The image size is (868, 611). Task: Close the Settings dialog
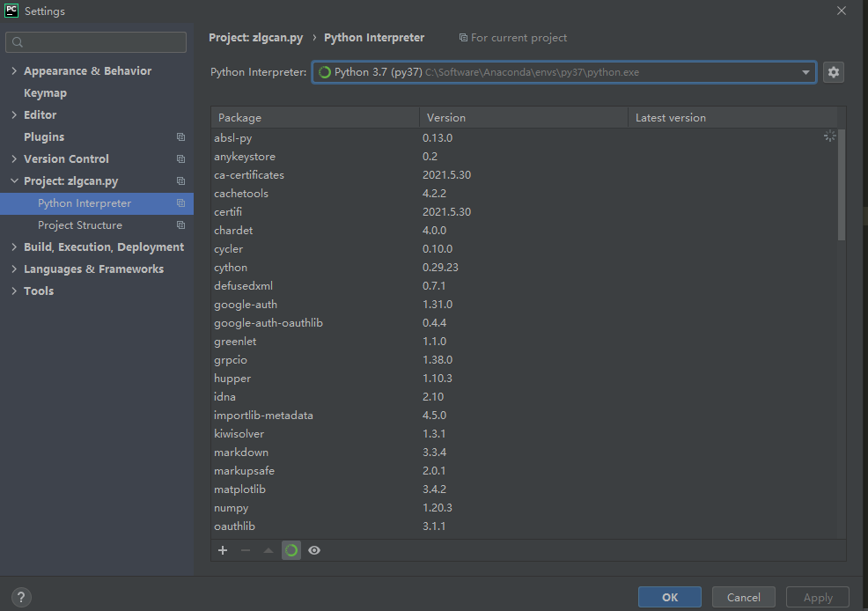[x=842, y=11]
